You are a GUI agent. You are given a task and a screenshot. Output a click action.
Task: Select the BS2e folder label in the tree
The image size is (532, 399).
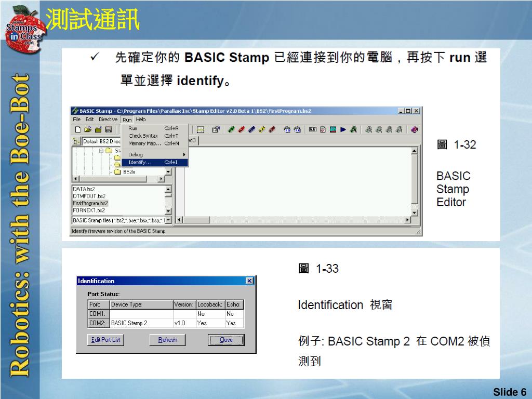[129, 172]
